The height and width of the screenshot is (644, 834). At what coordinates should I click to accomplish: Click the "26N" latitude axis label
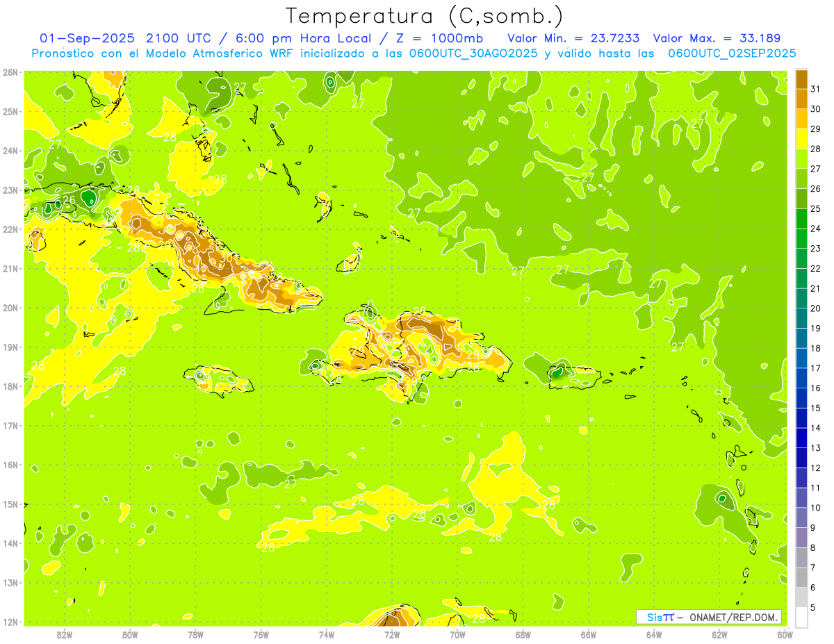[x=10, y=72]
